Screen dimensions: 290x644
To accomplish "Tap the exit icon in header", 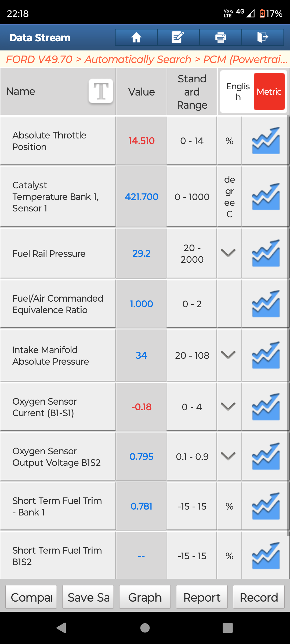I will 262,37.
